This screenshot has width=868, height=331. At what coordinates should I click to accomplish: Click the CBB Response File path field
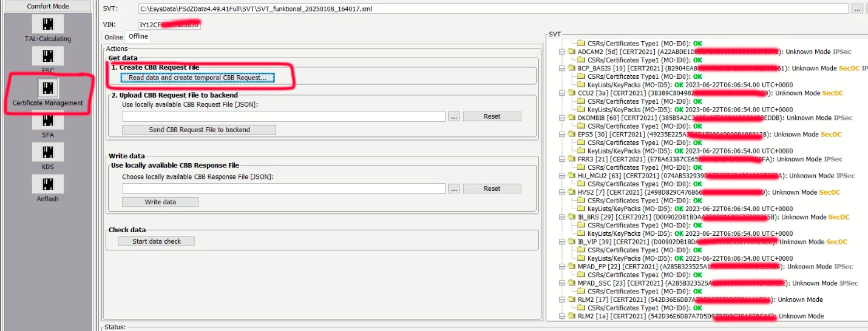pyautogui.click(x=284, y=189)
